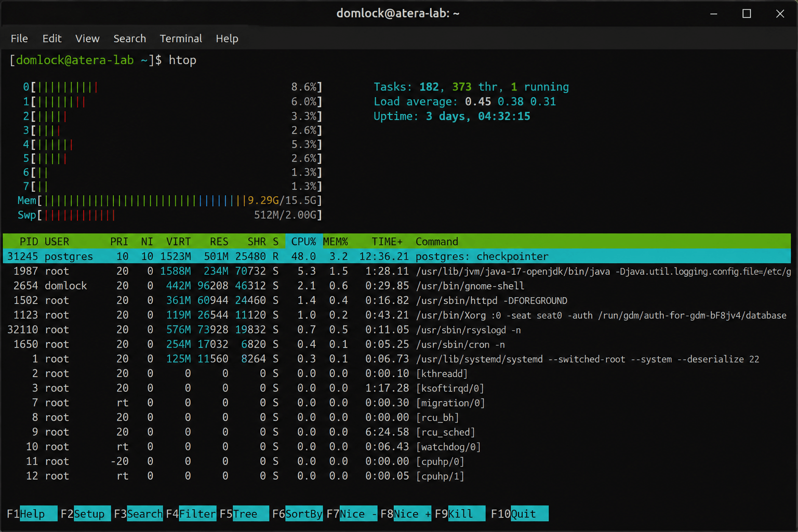
Task: Sort by NI column header
Action: (x=147, y=242)
